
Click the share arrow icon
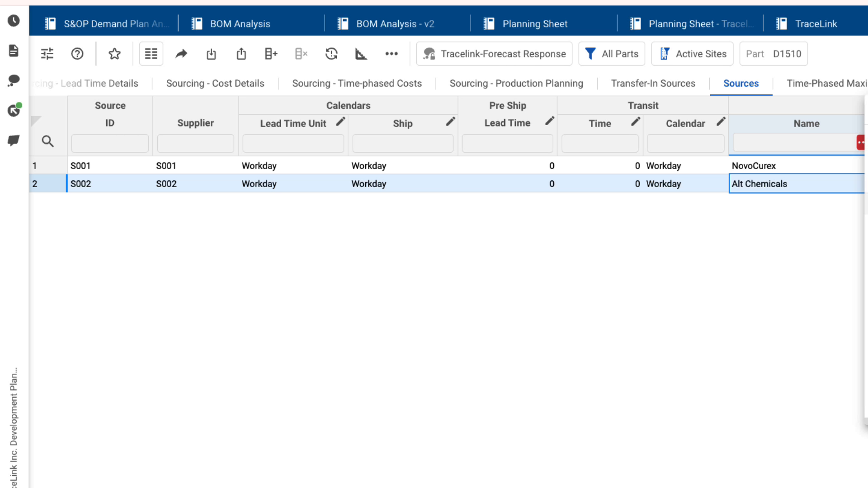pos(181,54)
